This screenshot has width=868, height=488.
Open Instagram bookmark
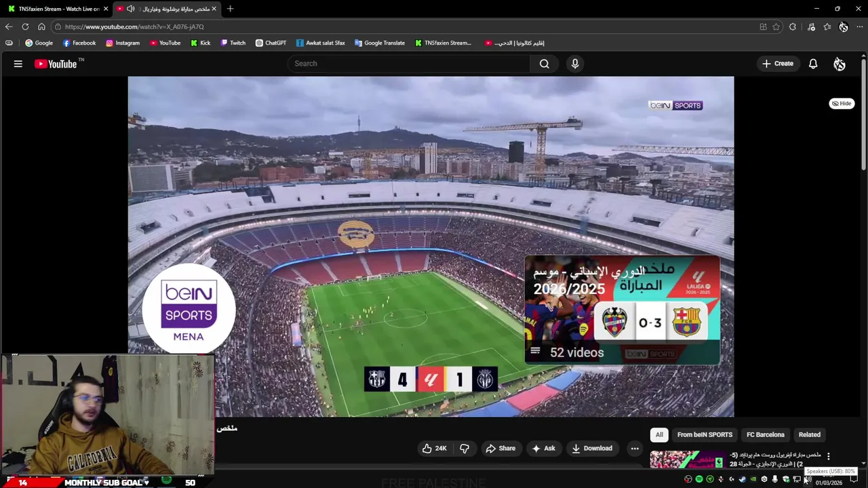122,43
